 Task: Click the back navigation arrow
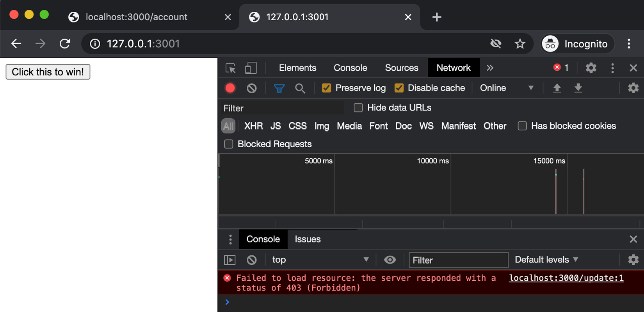coord(16,43)
